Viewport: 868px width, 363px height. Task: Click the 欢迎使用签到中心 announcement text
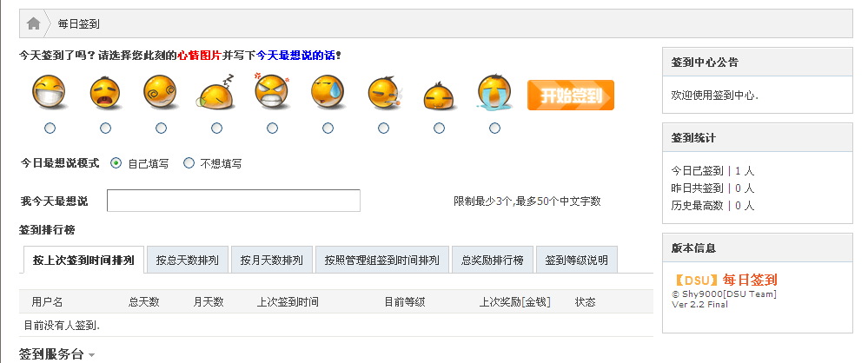(715, 96)
